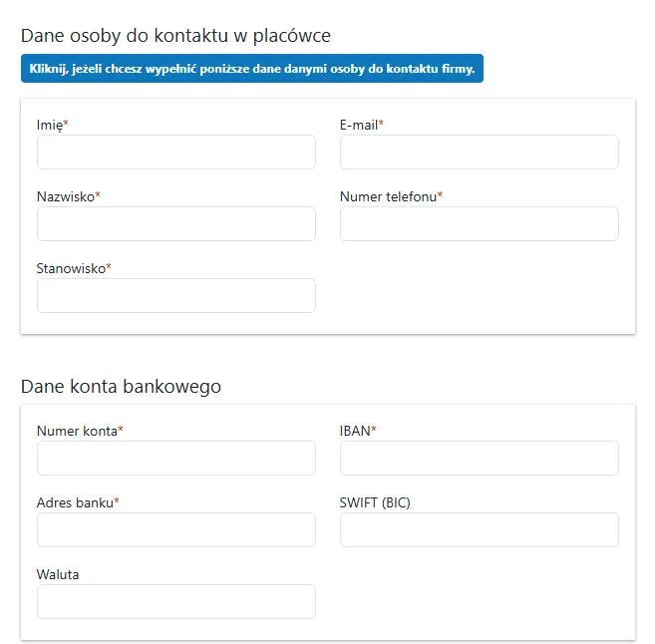
Task: Click inside the IBAN input box
Action: [480, 459]
